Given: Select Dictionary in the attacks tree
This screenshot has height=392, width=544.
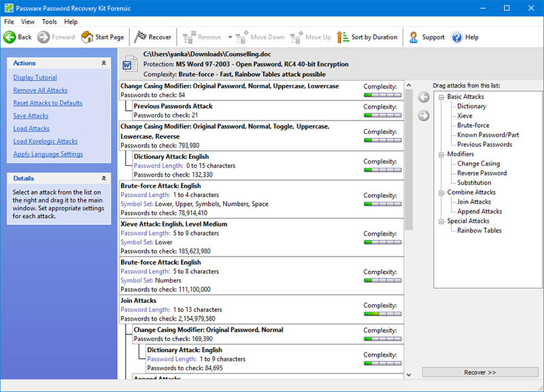Looking at the screenshot, I should (x=471, y=107).
